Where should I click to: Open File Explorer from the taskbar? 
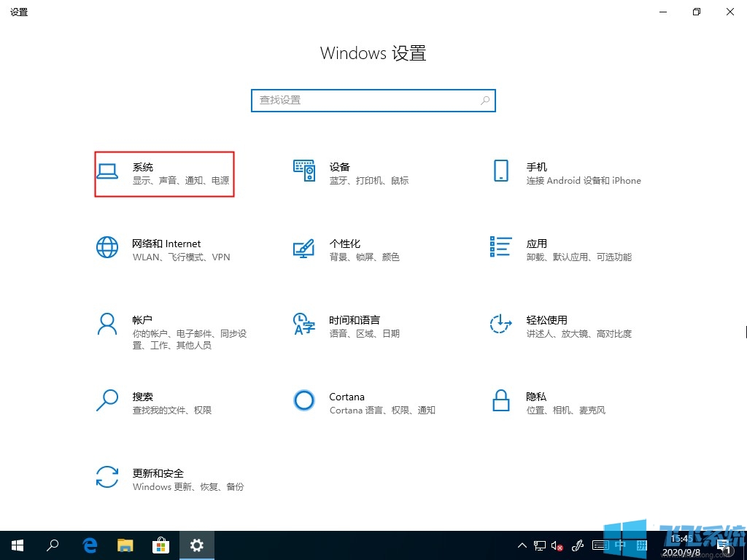(125, 545)
